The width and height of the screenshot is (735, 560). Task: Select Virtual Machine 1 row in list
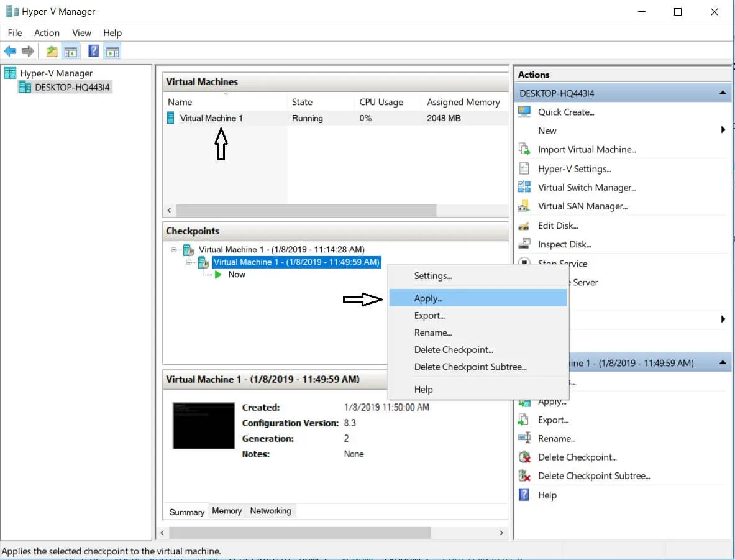211,118
